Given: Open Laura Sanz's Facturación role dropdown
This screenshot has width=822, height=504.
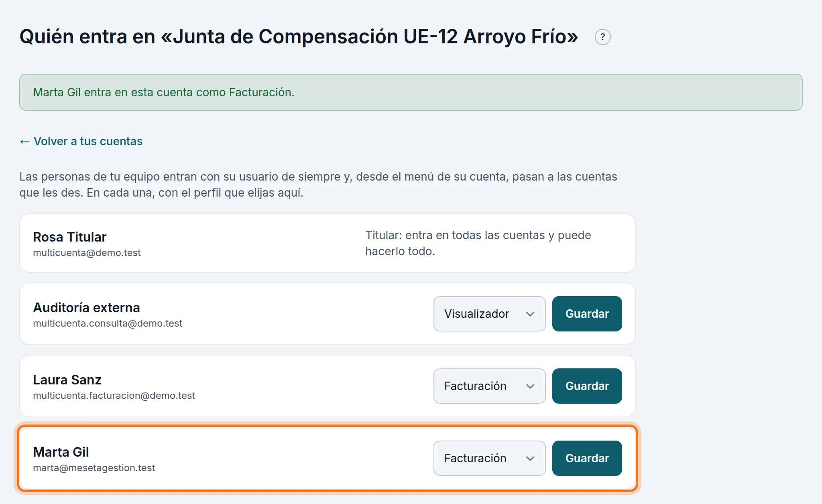Looking at the screenshot, I should 489,386.
